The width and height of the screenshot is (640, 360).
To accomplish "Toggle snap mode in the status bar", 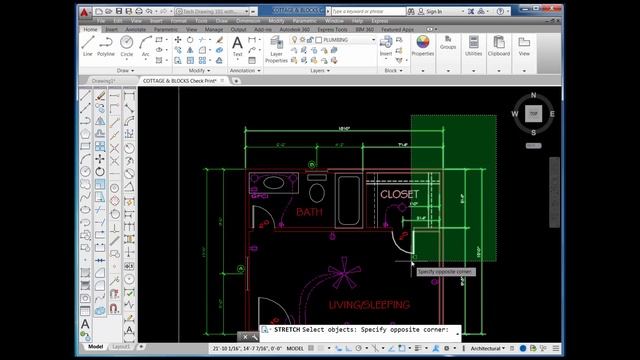I will click(321, 348).
